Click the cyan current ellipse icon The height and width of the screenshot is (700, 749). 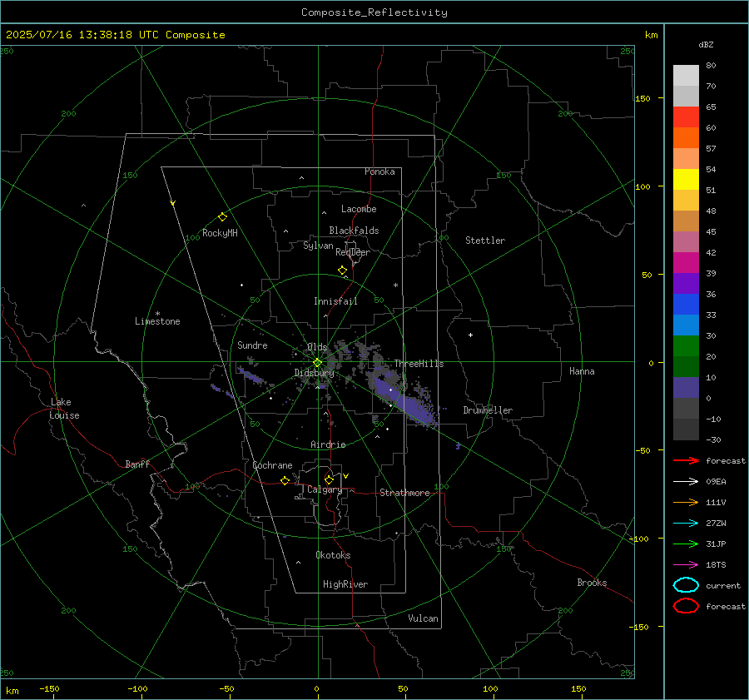click(x=686, y=585)
